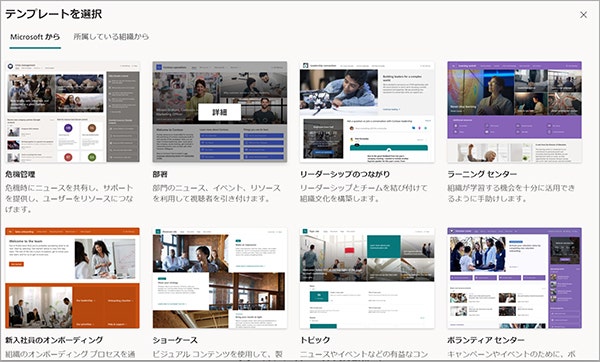Pick the トピック template thumbnail
600x362 pixels.
[x=367, y=278]
